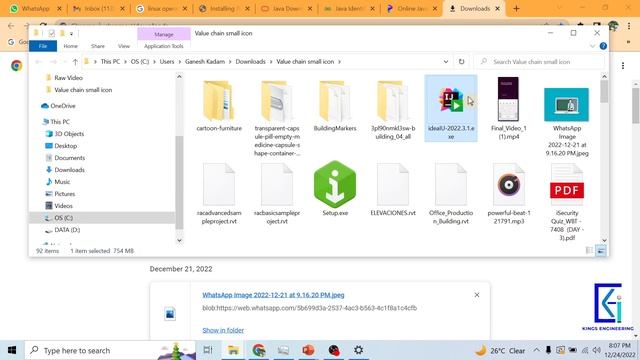640x360 pixels.
Task: Click Ganesh Kadam in address breadcrumb
Action: point(204,62)
